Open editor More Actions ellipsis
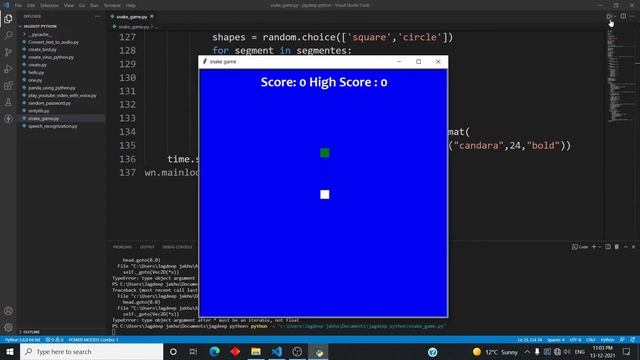Screen dimensions: 640x360 coord(632,16)
